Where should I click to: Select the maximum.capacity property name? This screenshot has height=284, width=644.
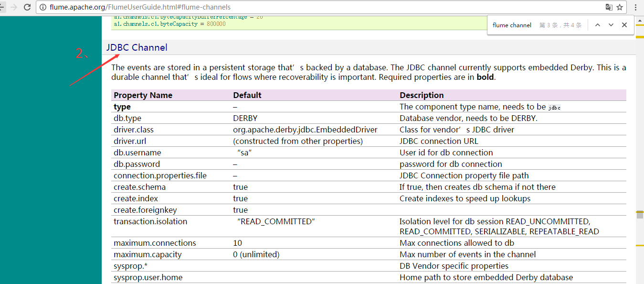(x=148, y=254)
